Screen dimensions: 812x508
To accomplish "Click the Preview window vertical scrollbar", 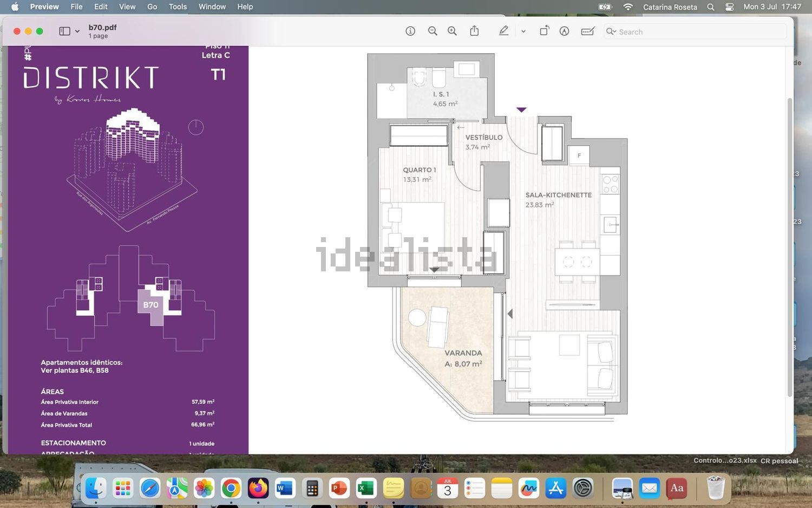I will [790, 246].
